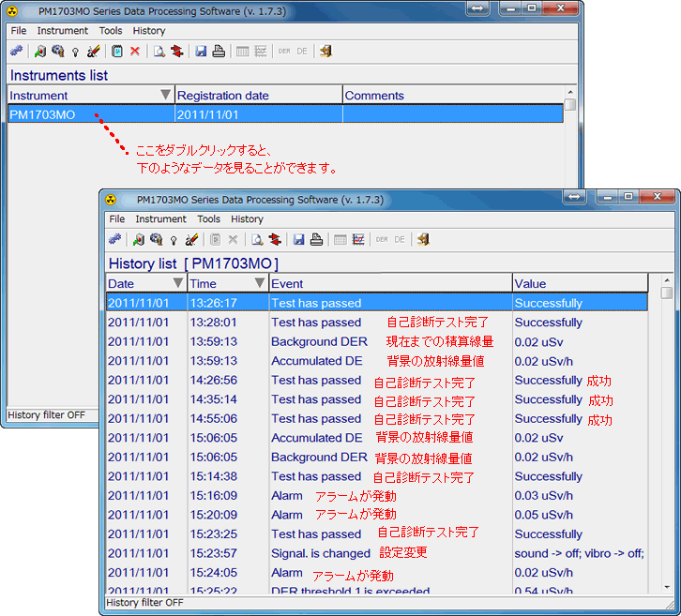Click the DER button in Instruments list toolbar
The image size is (681, 616).
(284, 52)
